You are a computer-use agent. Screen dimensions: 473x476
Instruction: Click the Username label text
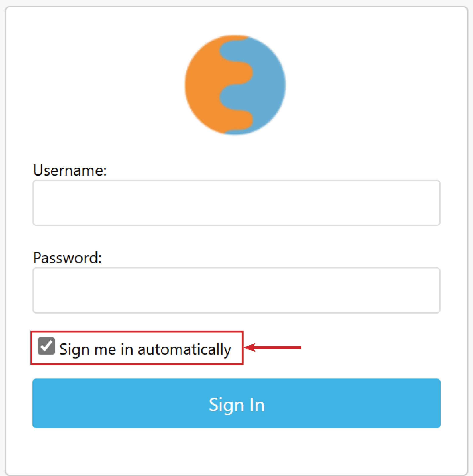coord(70,170)
